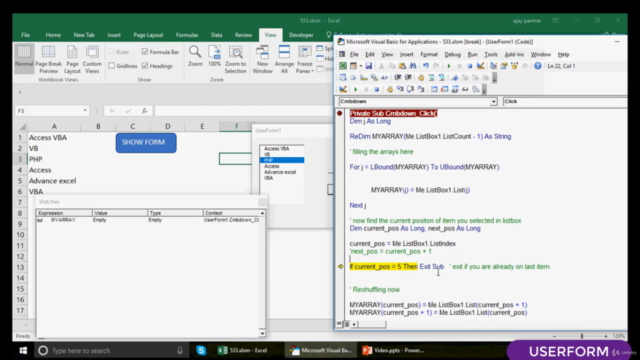This screenshot has height=360, width=640.
Task: Click the blue Help question mark icon
Action: pos(538,66)
